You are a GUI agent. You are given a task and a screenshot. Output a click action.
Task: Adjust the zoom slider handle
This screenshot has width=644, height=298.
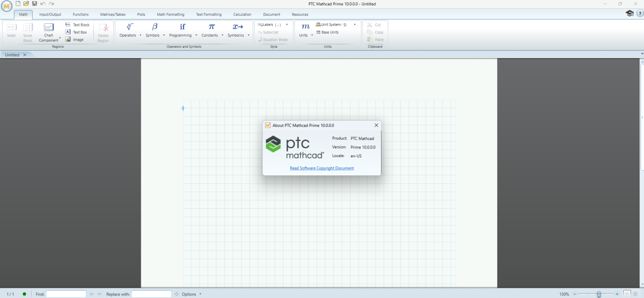click(x=599, y=294)
